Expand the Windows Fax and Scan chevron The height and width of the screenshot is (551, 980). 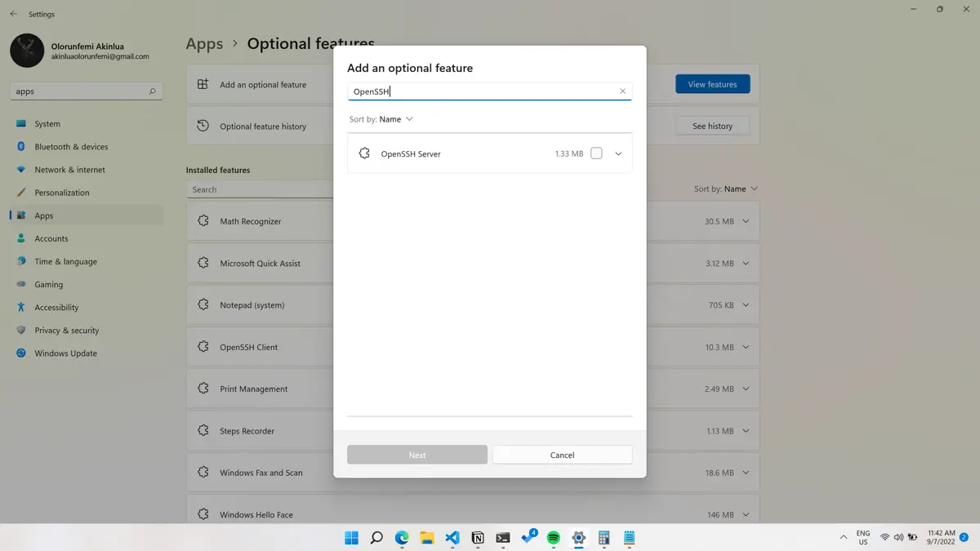pos(746,473)
